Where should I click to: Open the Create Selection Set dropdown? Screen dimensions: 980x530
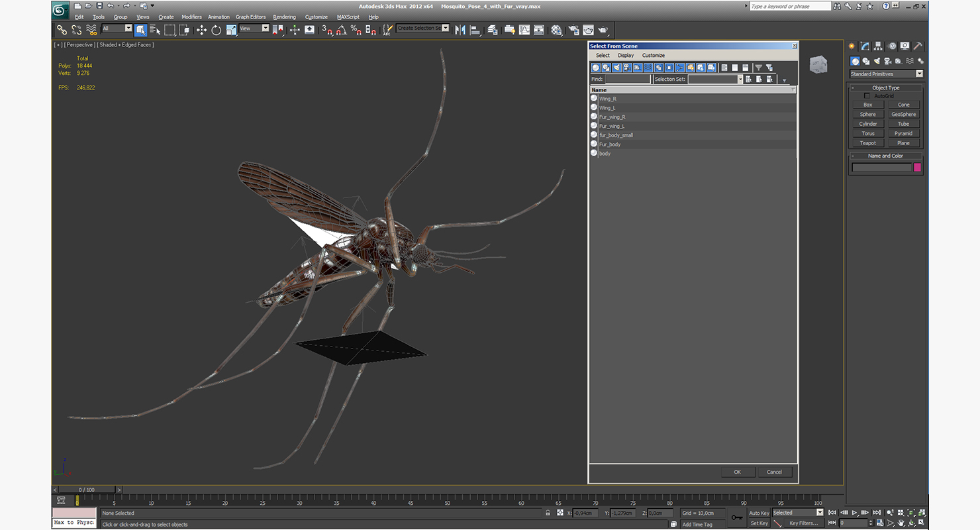click(x=446, y=28)
